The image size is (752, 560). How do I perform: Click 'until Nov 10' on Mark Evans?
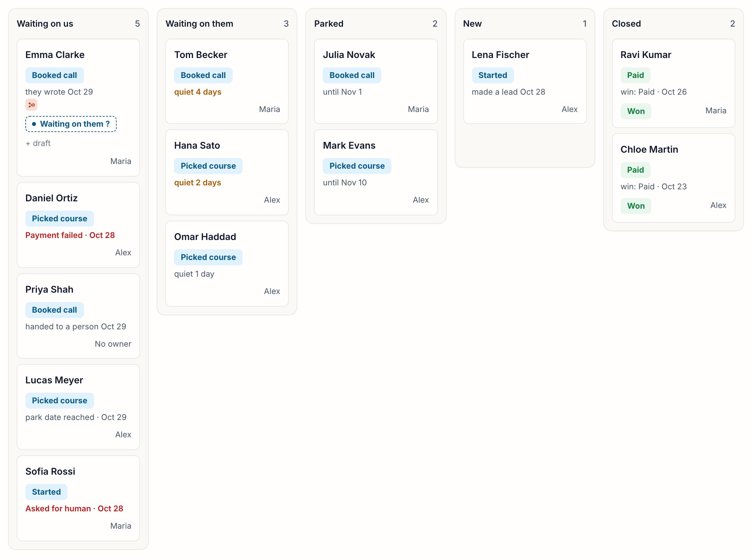tap(345, 183)
